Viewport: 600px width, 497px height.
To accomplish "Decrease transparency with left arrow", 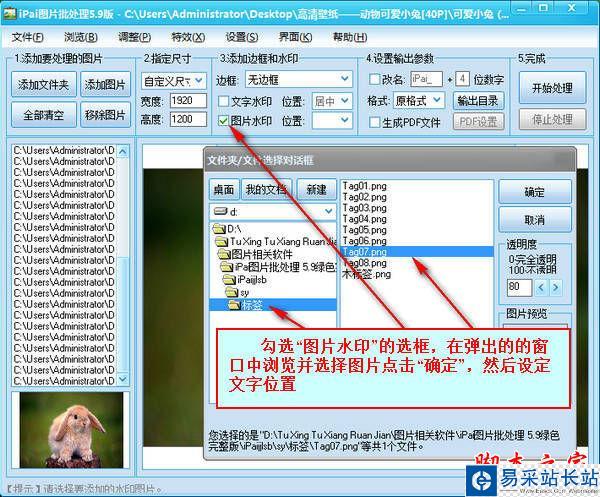I will 541,287.
